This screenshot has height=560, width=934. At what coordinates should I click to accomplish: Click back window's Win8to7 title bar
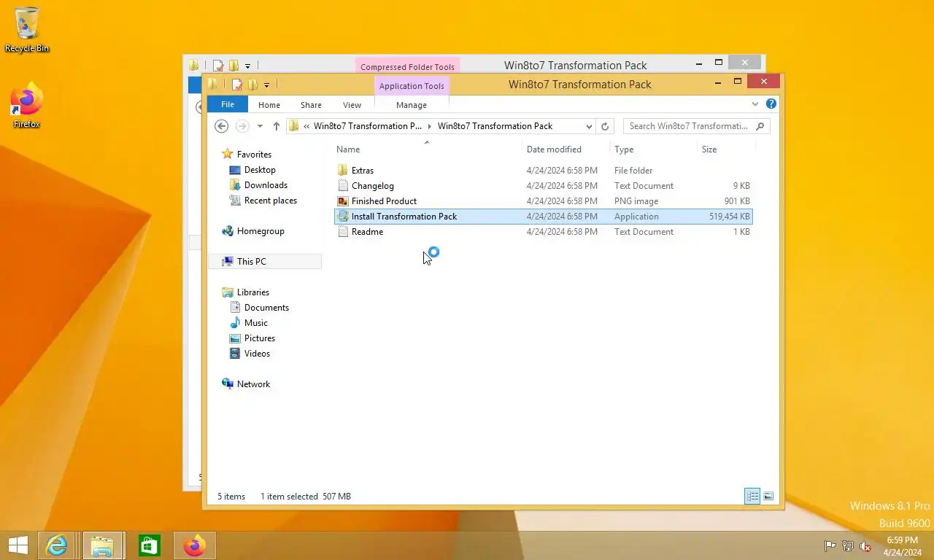(575, 66)
